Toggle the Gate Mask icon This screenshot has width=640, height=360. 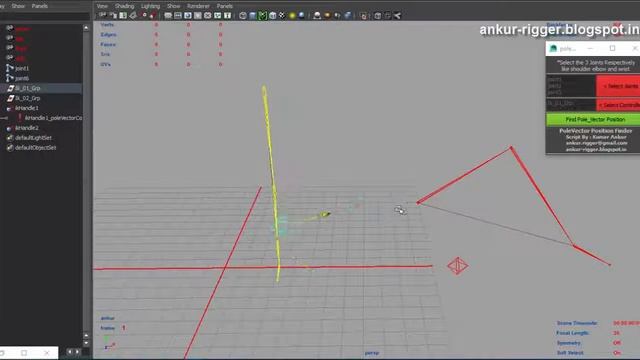[x=198, y=16]
